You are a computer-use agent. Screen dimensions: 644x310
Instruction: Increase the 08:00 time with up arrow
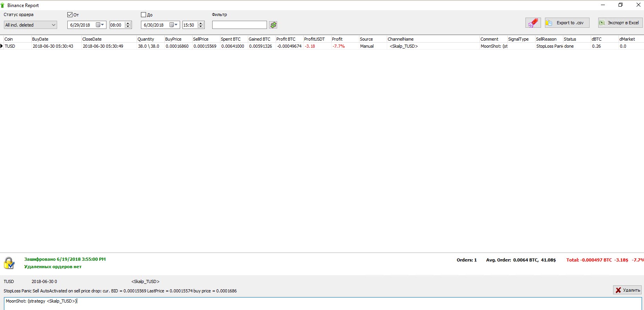coord(128,23)
